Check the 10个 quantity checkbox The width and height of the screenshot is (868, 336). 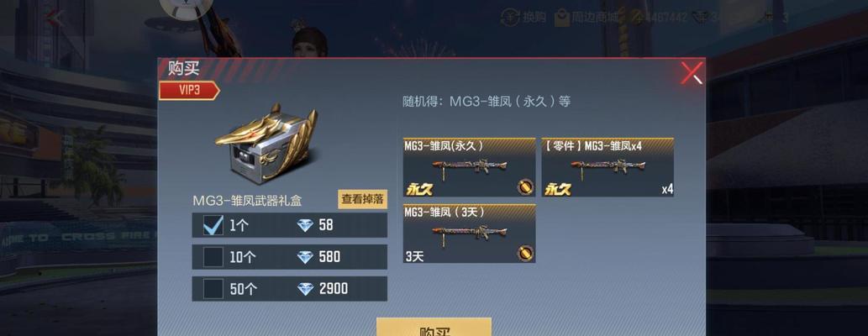(x=213, y=257)
